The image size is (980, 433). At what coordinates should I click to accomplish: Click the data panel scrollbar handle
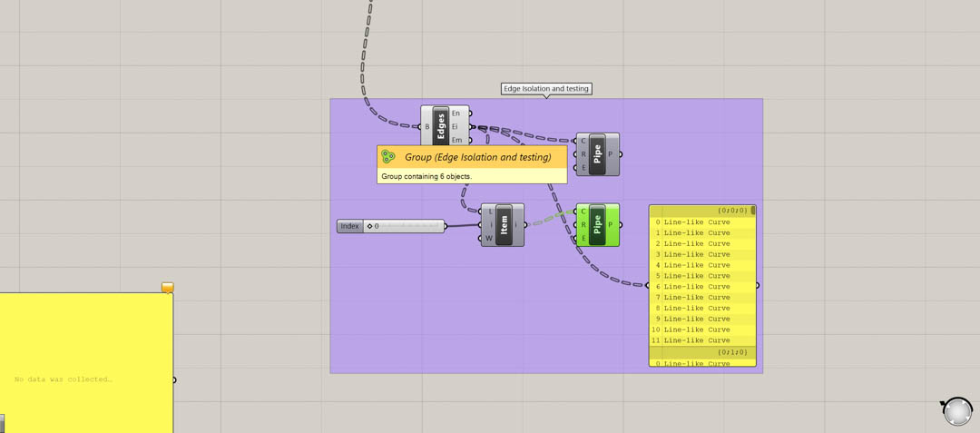click(x=753, y=211)
